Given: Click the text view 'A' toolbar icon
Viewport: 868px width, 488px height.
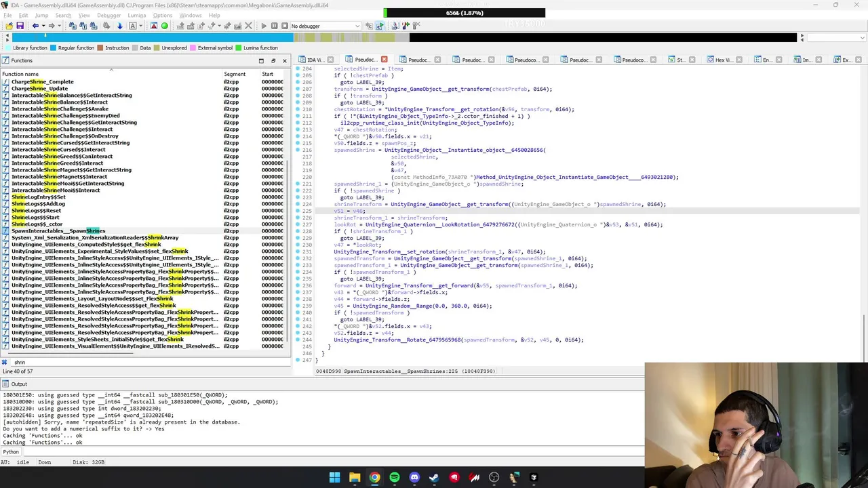Looking at the screenshot, I should tap(133, 26).
